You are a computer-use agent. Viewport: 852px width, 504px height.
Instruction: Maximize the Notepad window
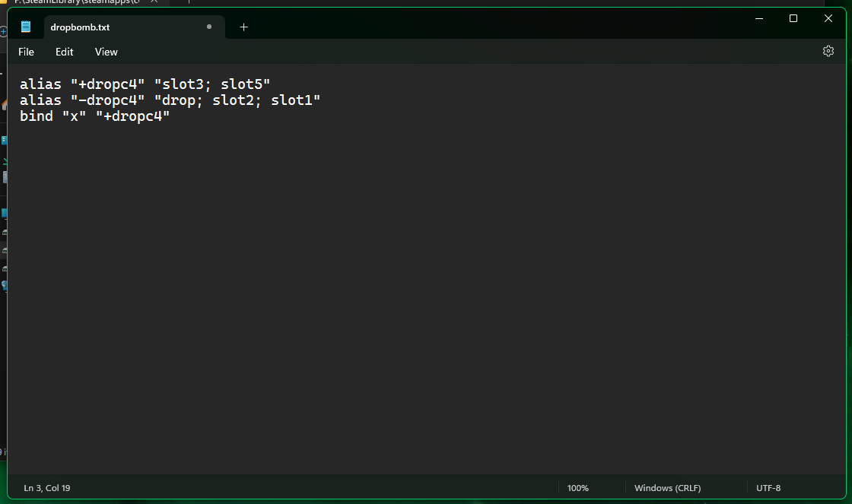coord(793,18)
